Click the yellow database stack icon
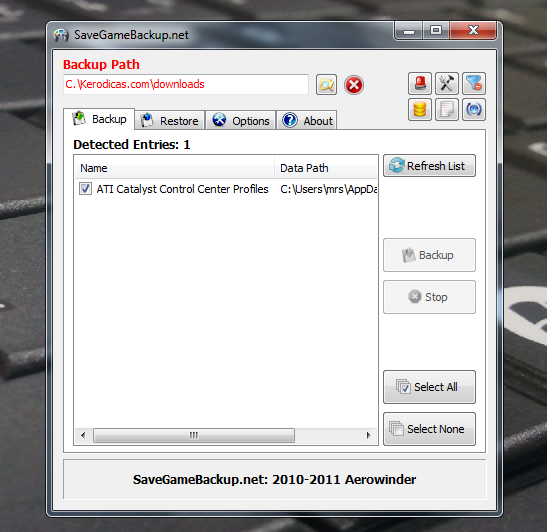547x532 pixels. tap(420, 110)
